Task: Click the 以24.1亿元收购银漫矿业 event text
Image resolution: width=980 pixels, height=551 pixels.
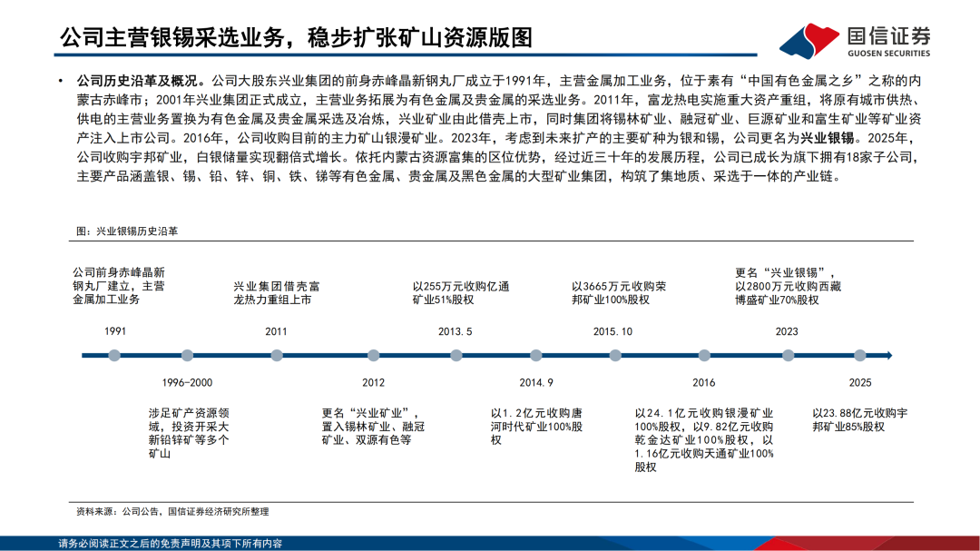Action: (704, 440)
